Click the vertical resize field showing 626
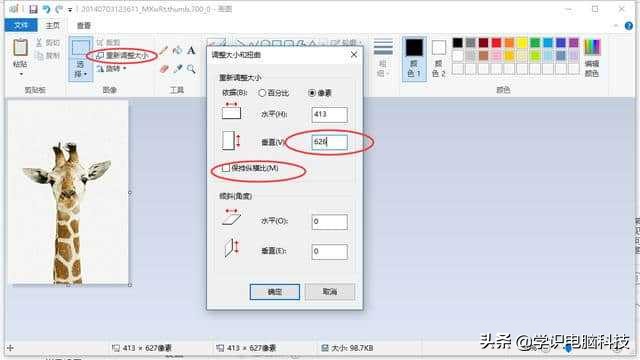 329,142
